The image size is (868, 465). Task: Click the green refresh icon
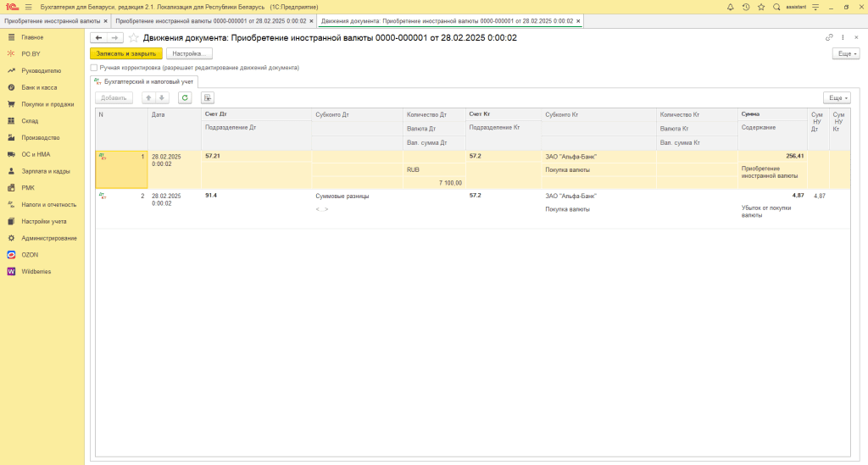click(x=185, y=98)
